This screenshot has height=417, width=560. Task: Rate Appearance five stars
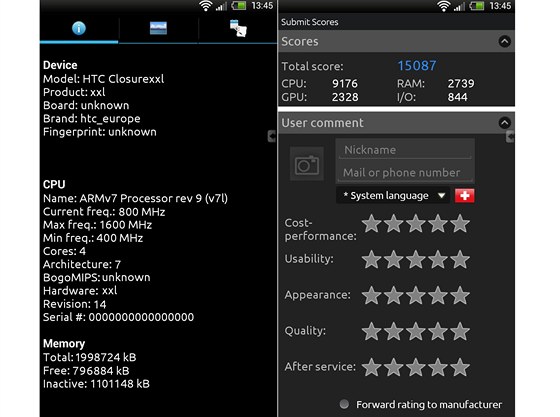(x=460, y=296)
